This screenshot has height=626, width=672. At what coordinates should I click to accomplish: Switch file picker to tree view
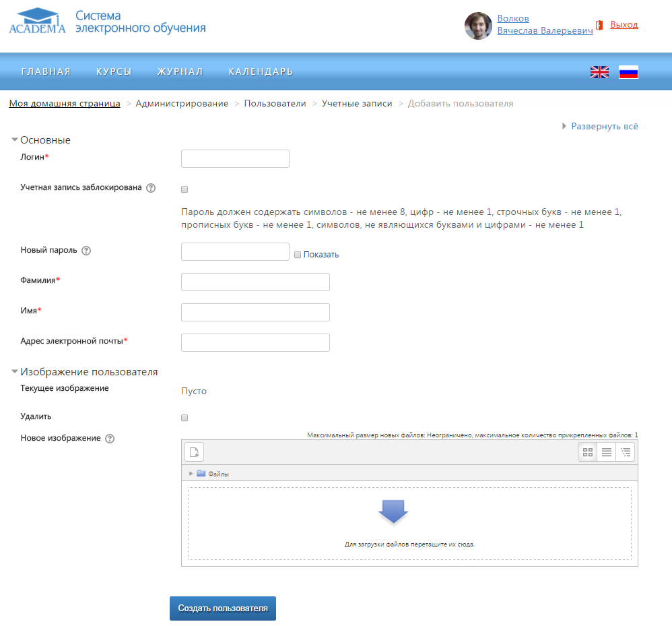626,452
